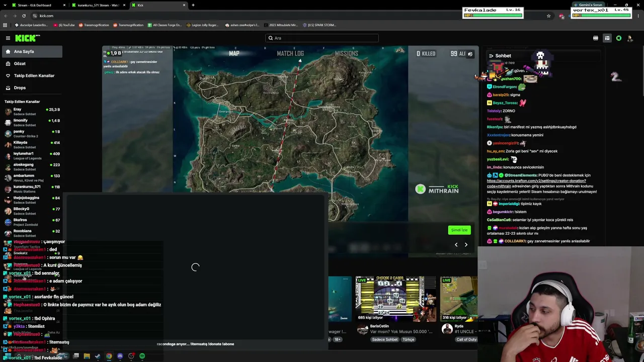Open BBeckyG channel in followed list
This screenshot has width=644, height=362.
pyautogui.click(x=32, y=211)
